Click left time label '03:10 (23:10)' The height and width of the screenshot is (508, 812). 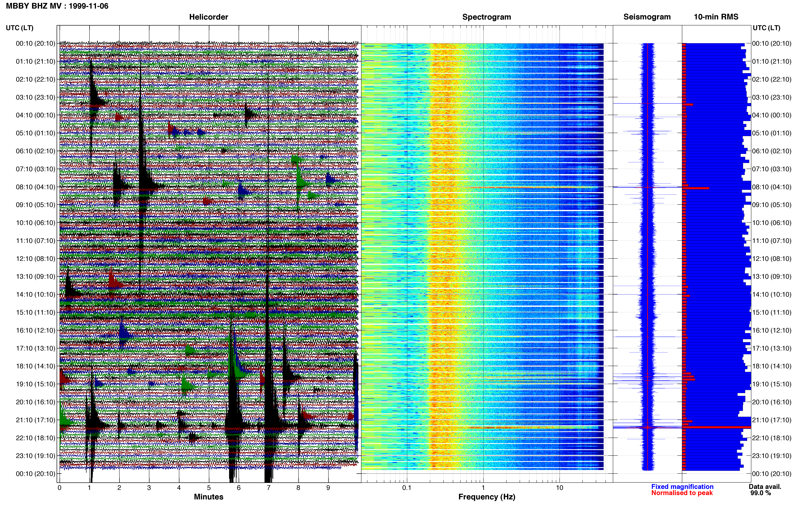36,97
